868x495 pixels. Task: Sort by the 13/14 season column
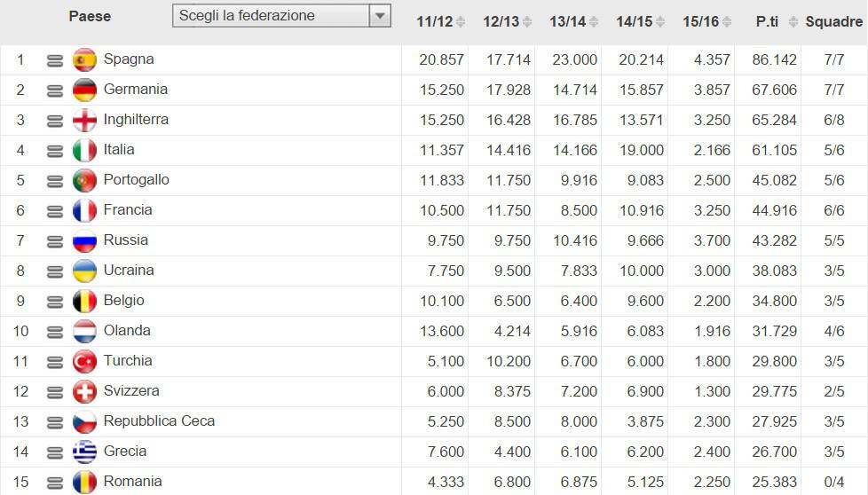[574, 22]
